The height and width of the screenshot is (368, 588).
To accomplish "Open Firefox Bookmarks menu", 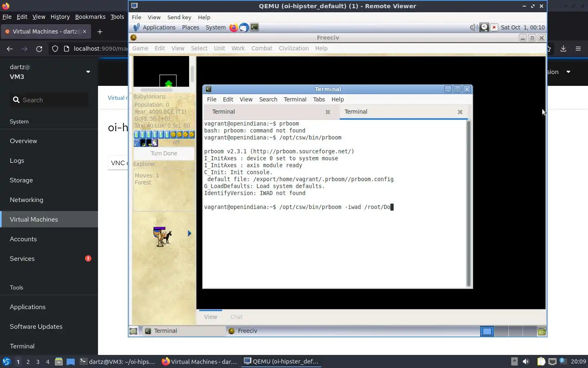I will (90, 17).
